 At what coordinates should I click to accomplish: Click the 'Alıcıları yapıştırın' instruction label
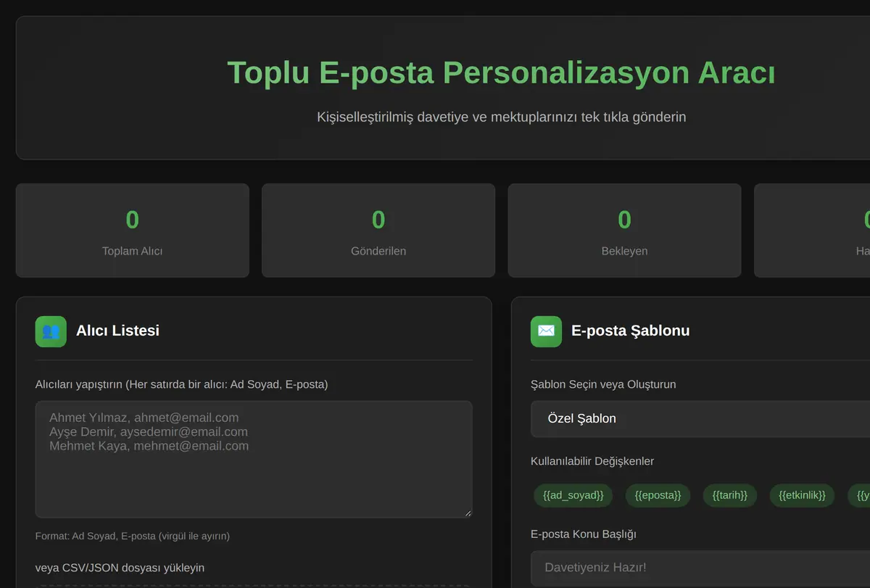pos(182,384)
